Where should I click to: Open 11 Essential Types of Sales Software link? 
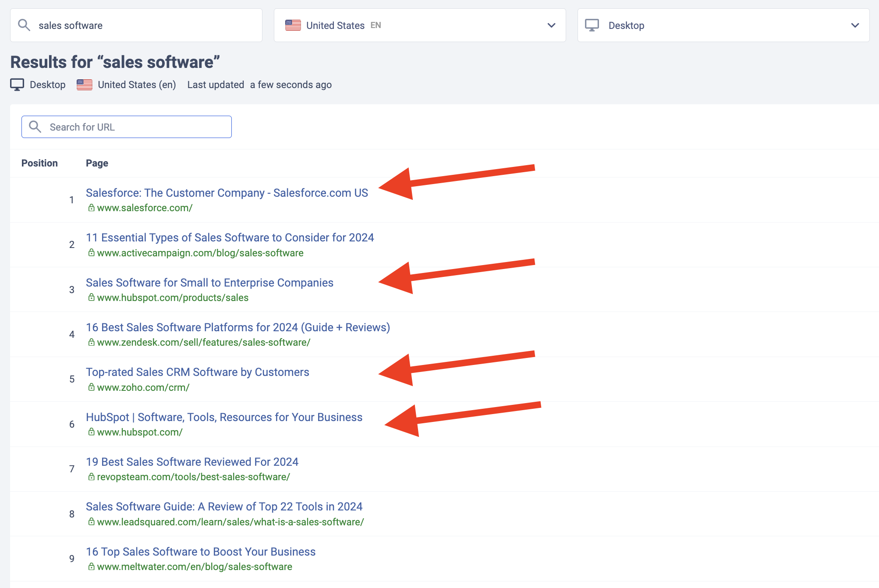pos(230,237)
